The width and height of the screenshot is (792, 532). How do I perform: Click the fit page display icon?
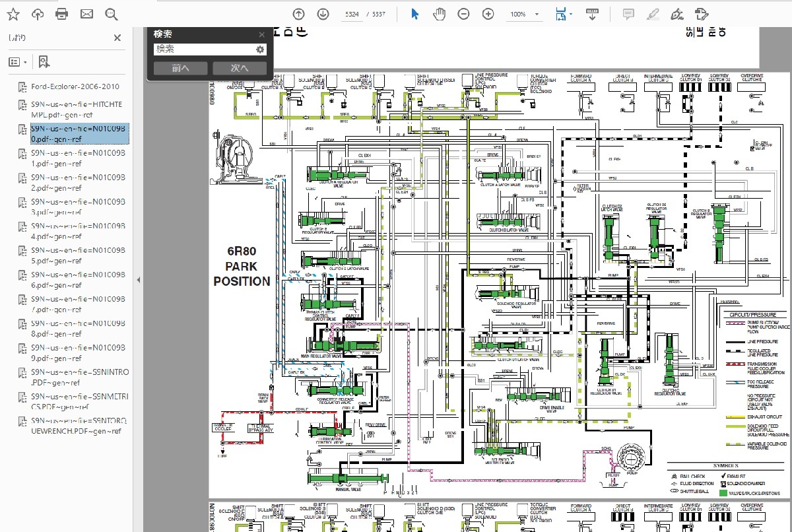coord(562,14)
